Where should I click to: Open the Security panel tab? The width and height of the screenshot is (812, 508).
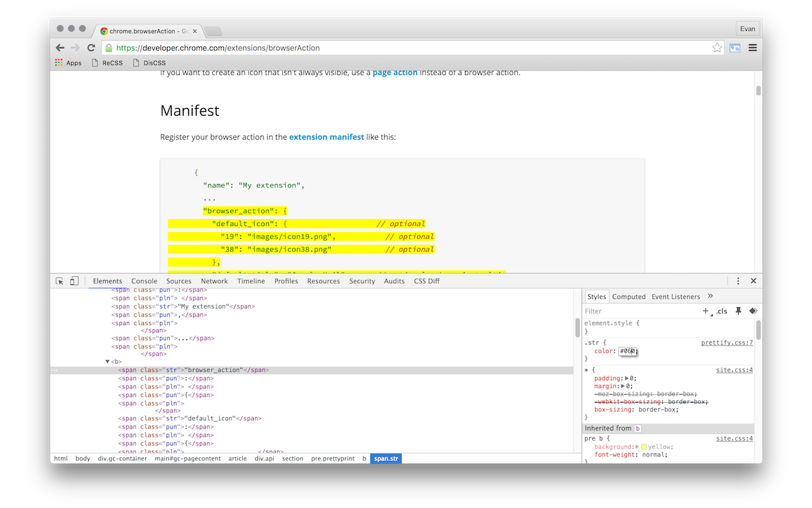tap(362, 281)
